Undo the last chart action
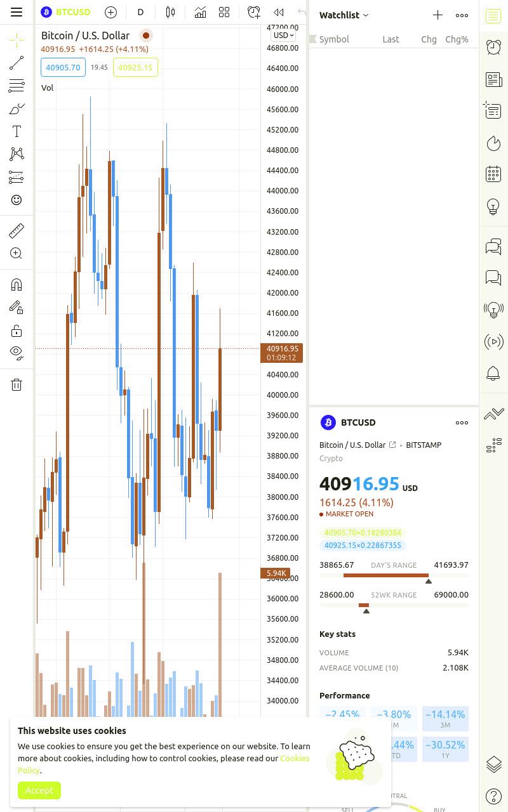Viewport: 508px width, 812px height. (x=301, y=12)
